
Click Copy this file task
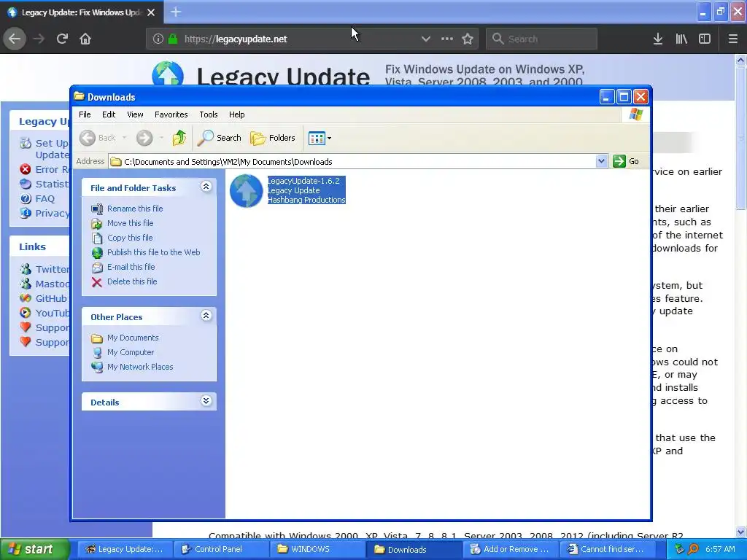[130, 238]
